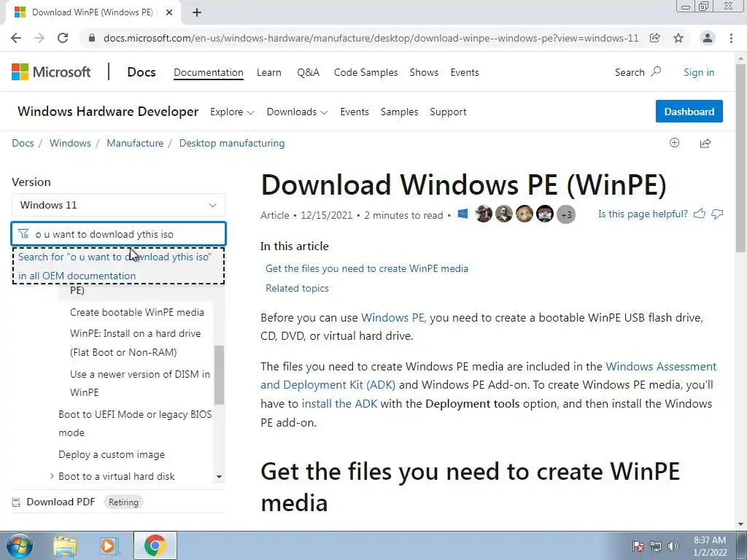Open the Manufacture breadcrumb link
Screen dimensions: 747x560
[135, 144]
